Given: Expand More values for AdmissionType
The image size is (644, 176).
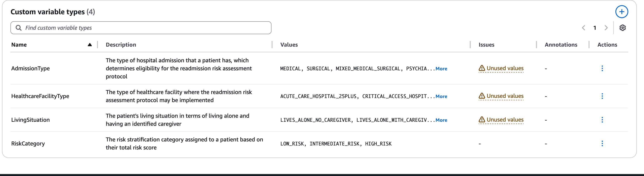Looking at the screenshot, I should 441,69.
